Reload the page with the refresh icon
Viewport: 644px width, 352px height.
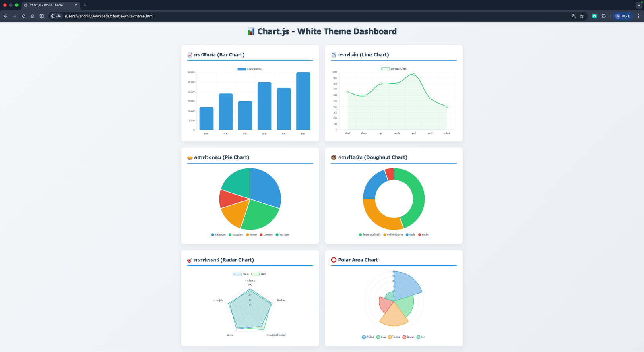click(24, 16)
